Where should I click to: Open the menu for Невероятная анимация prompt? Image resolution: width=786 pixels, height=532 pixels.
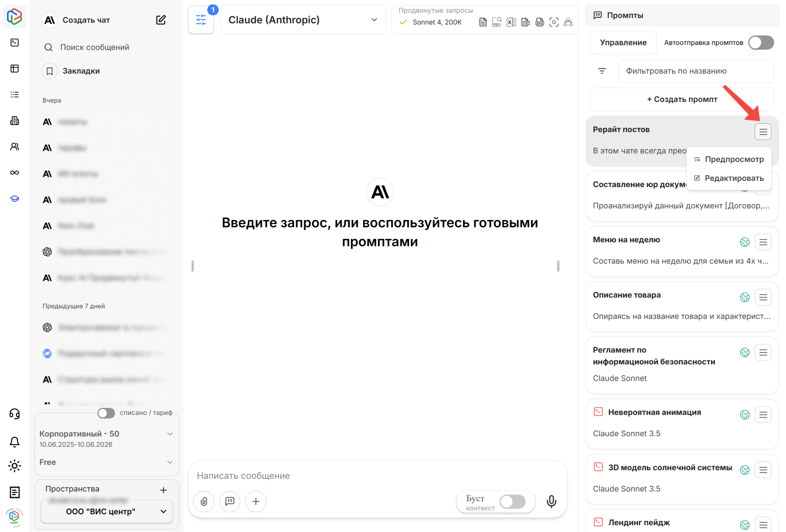click(763, 415)
